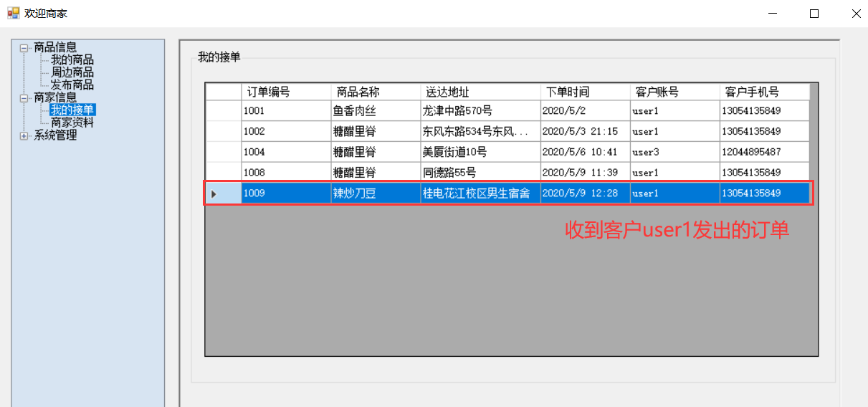868x407 pixels.
Task: Click user1 account in order 1001 row
Action: click(674, 111)
